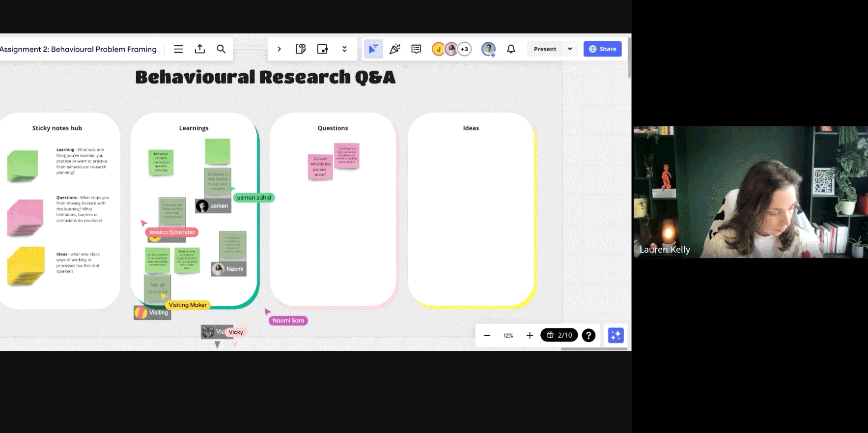Click the frame note icon in toolbar

pyautogui.click(x=322, y=49)
